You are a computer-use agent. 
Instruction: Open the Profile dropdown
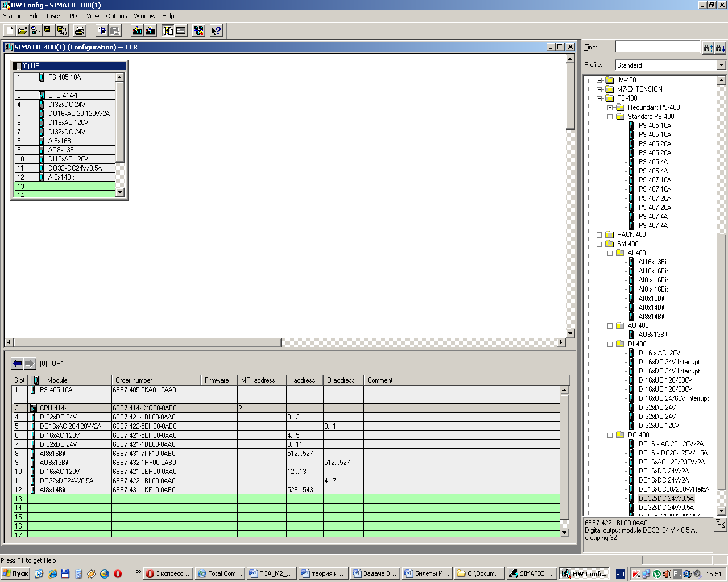(721, 65)
